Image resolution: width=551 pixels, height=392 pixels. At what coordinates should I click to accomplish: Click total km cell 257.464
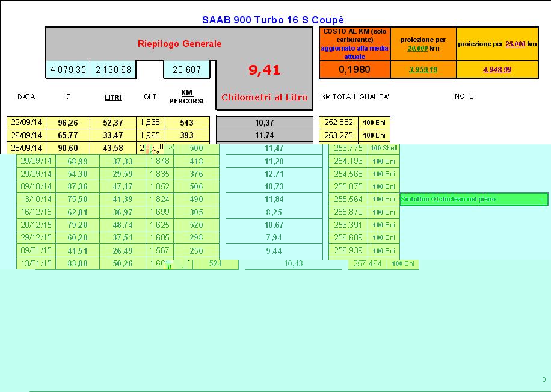click(367, 263)
